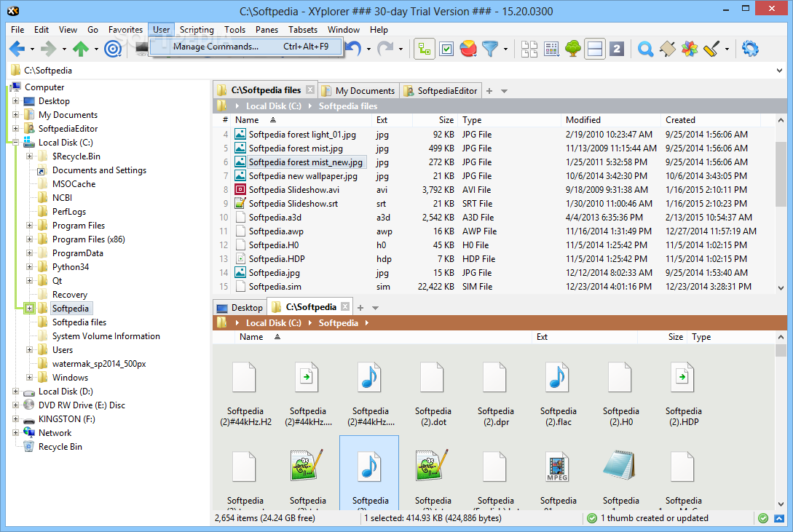Click the blue Back arrow

pyautogui.click(x=17, y=49)
